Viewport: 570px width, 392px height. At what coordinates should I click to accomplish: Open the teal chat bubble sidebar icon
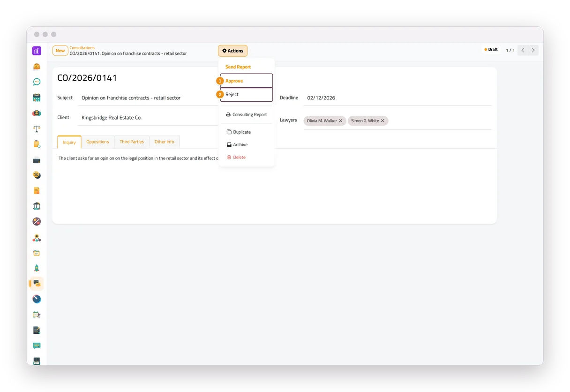coord(37,82)
